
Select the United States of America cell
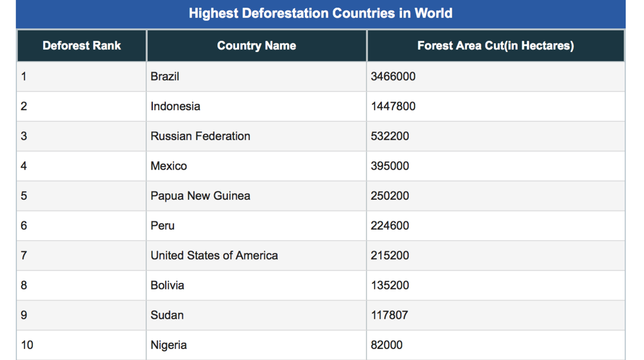pos(214,255)
